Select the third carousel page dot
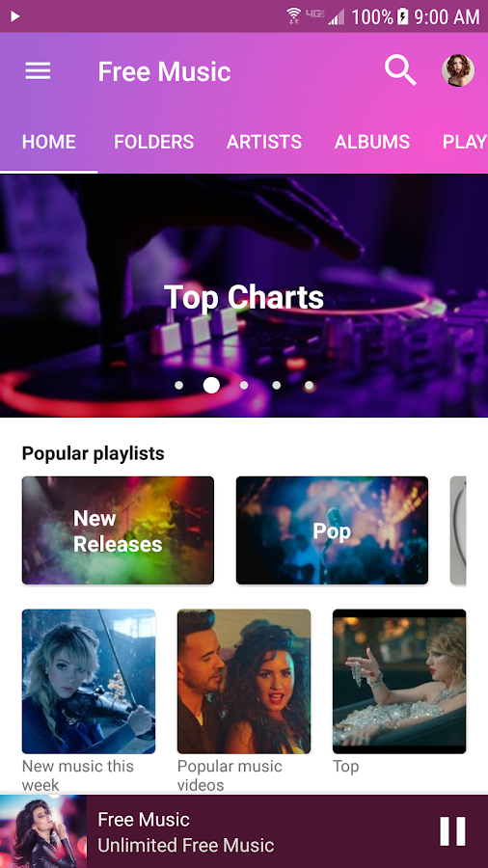 [244, 385]
